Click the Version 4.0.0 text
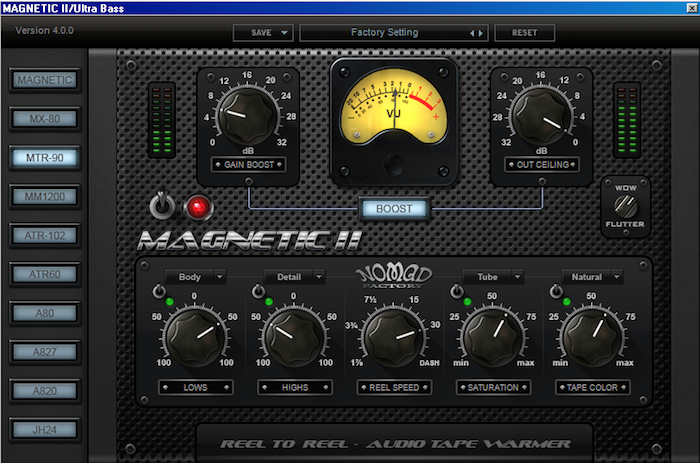The width and height of the screenshot is (700, 463). 45,31
